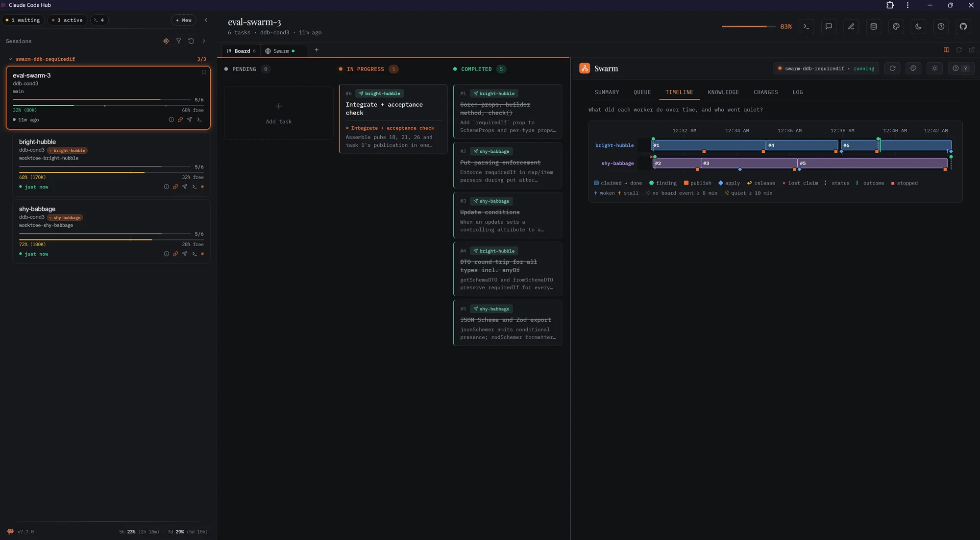The width and height of the screenshot is (980, 540).
Task: Click the help question-mark icon in header
Action: [941, 26]
